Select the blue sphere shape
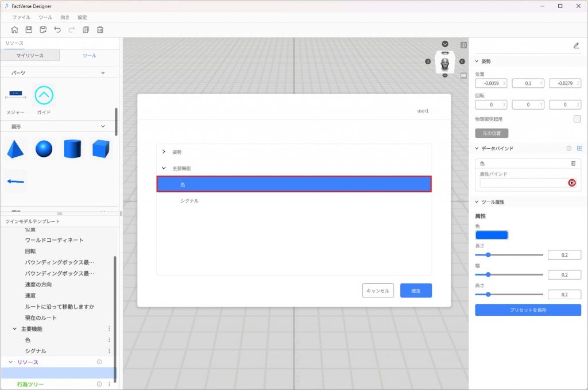This screenshot has width=588, height=390. click(44, 149)
